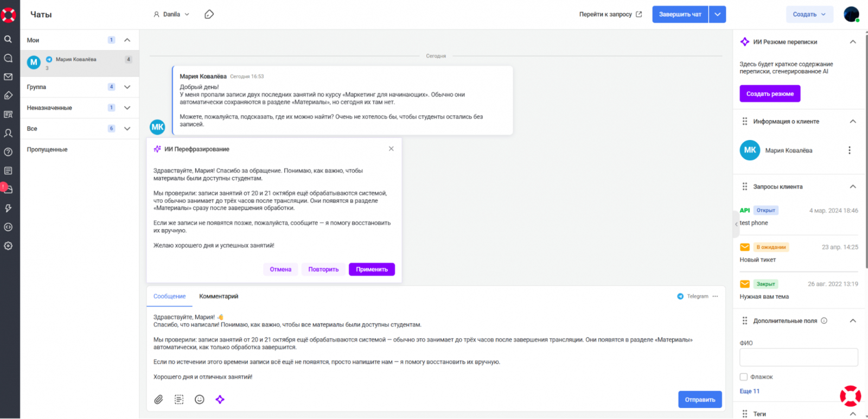Click the tag icon next to Danila
Viewport: 868px width, 419px height.
click(209, 15)
